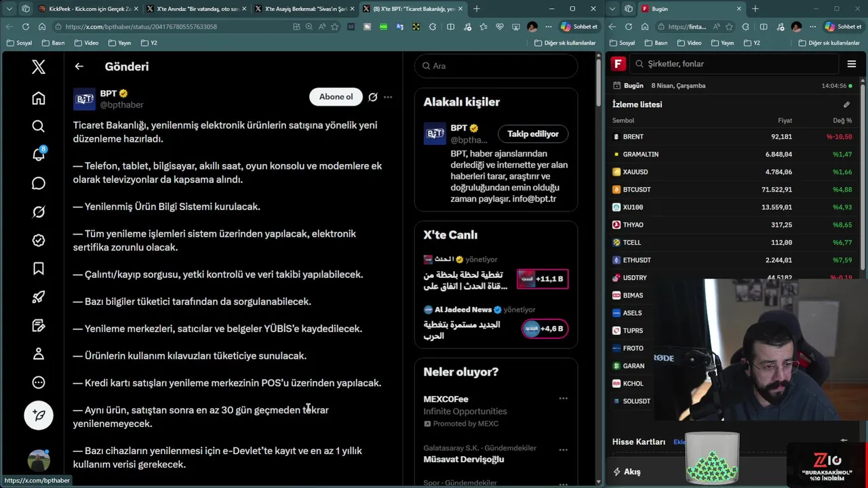868x488 pixels.
Task: Open Basın bookmarks folder in left browser
Action: tap(53, 43)
